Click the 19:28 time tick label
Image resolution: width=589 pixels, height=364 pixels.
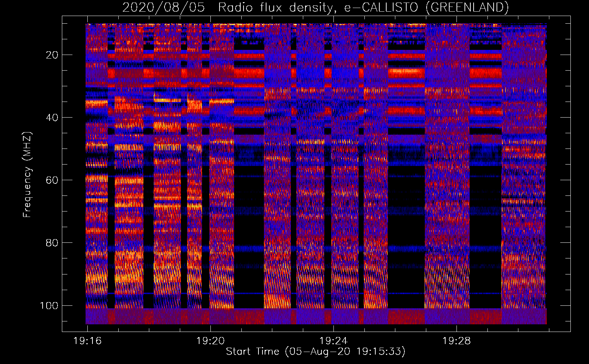[x=456, y=341]
